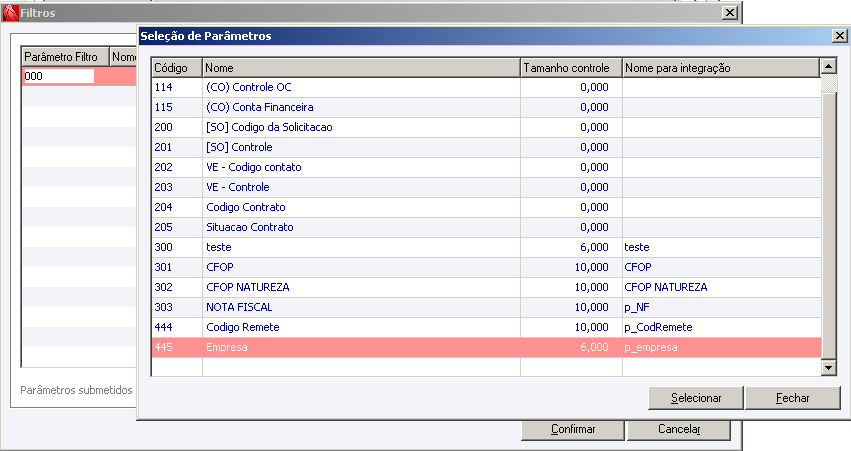Click the scrollbar up arrow
Viewport: 851px width, 451px height.
(828, 67)
